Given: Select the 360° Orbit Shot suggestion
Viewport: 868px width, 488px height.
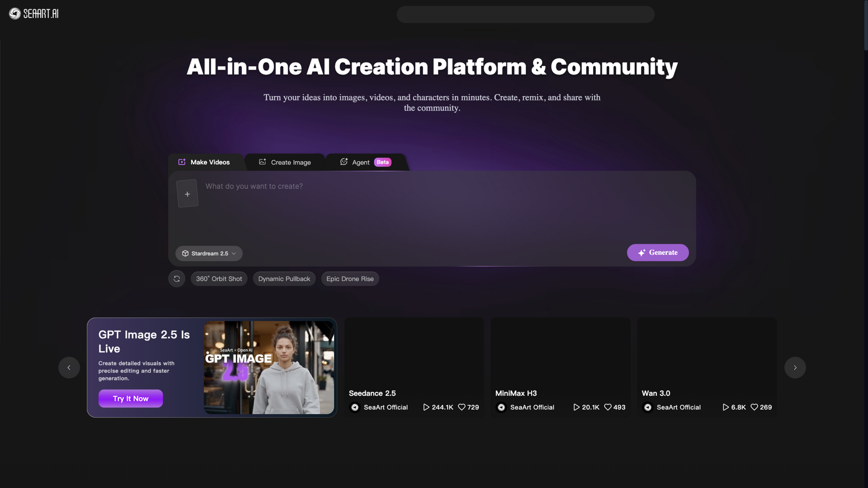Looking at the screenshot, I should click(x=219, y=279).
